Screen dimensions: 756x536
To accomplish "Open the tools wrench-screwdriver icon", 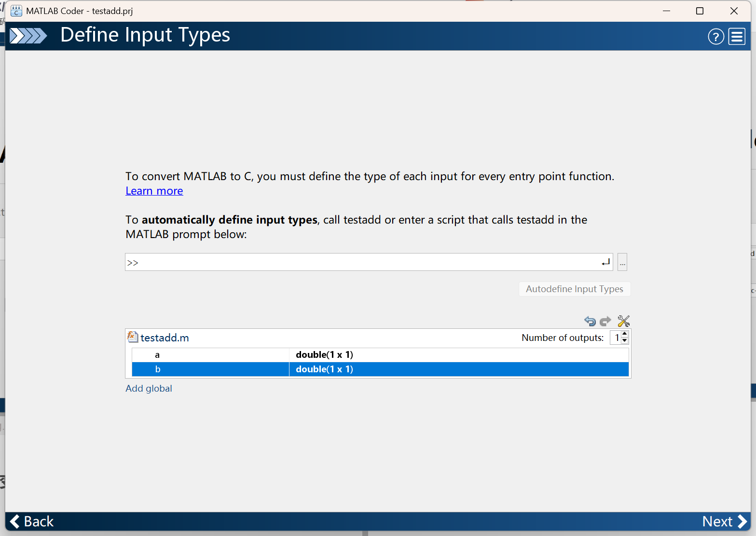I will 623,321.
